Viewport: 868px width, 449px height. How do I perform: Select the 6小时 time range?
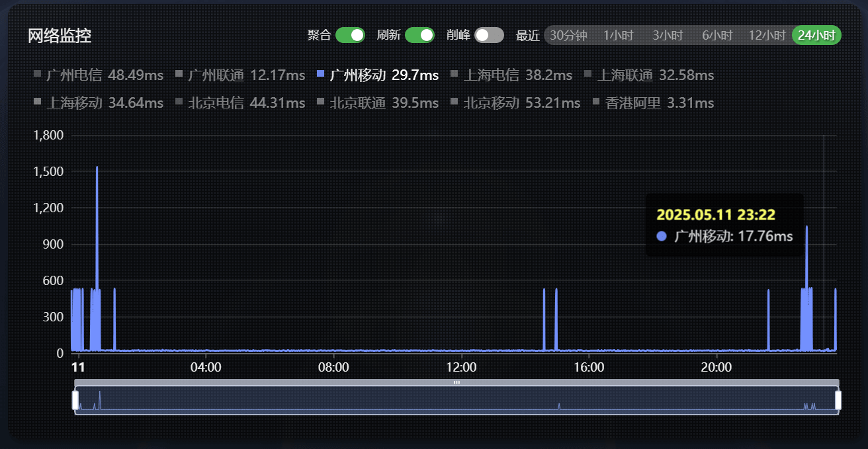click(717, 35)
